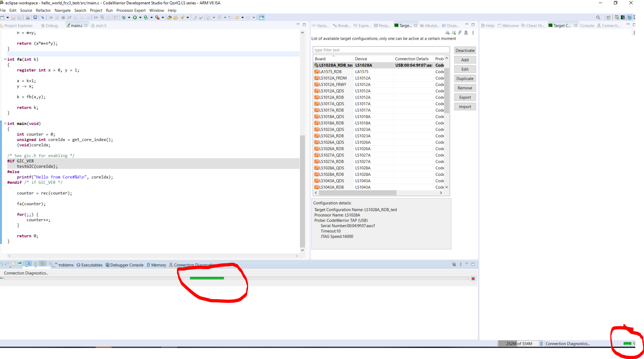Click the Save toolbar icon

click(13, 17)
